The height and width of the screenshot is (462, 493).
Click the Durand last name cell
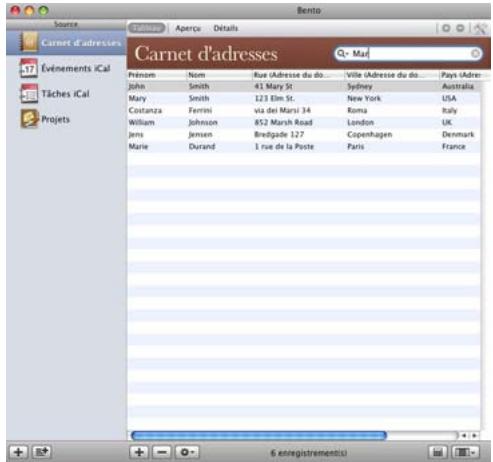202,146
